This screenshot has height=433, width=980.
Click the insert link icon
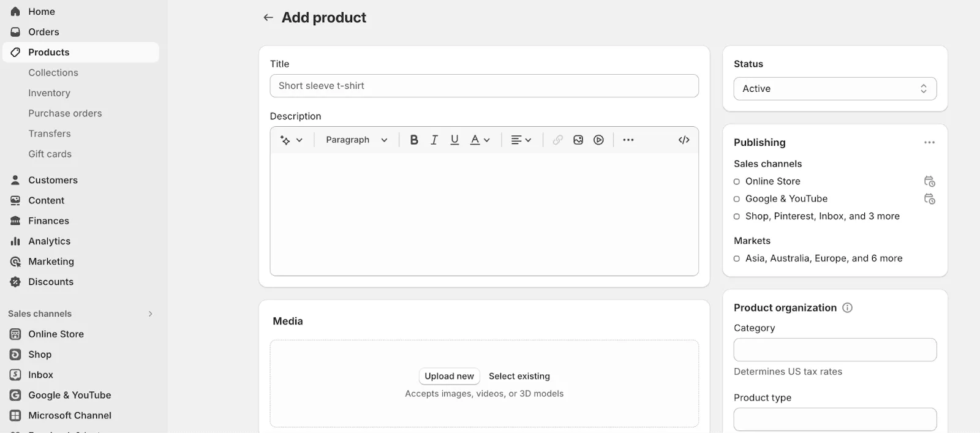pos(557,140)
